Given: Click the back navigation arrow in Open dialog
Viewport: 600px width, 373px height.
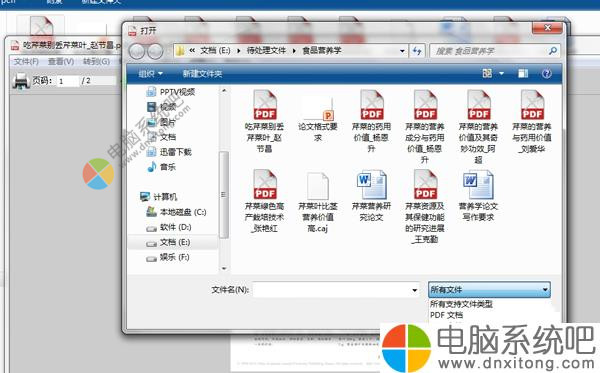Looking at the screenshot, I should point(137,51).
